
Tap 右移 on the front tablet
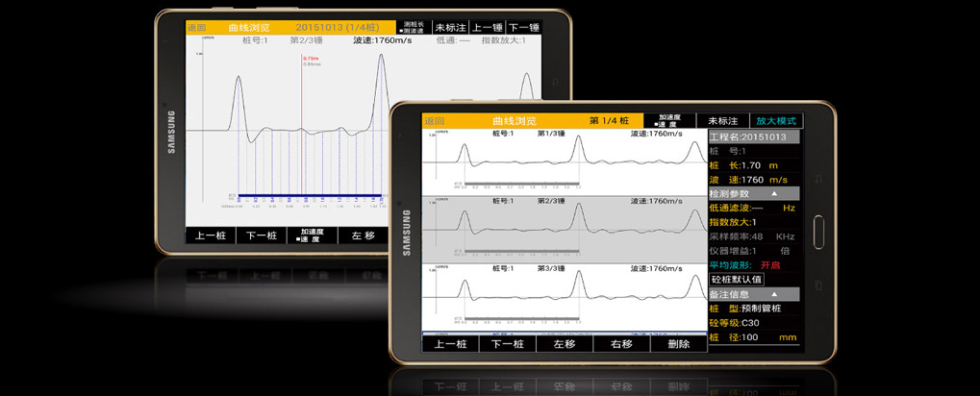[x=621, y=343]
